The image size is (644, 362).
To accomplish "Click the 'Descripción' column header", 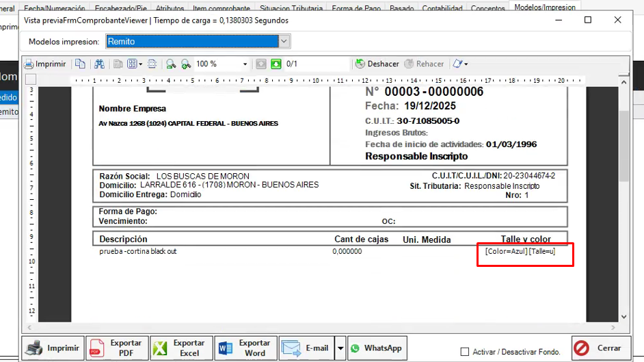I will point(123,239).
